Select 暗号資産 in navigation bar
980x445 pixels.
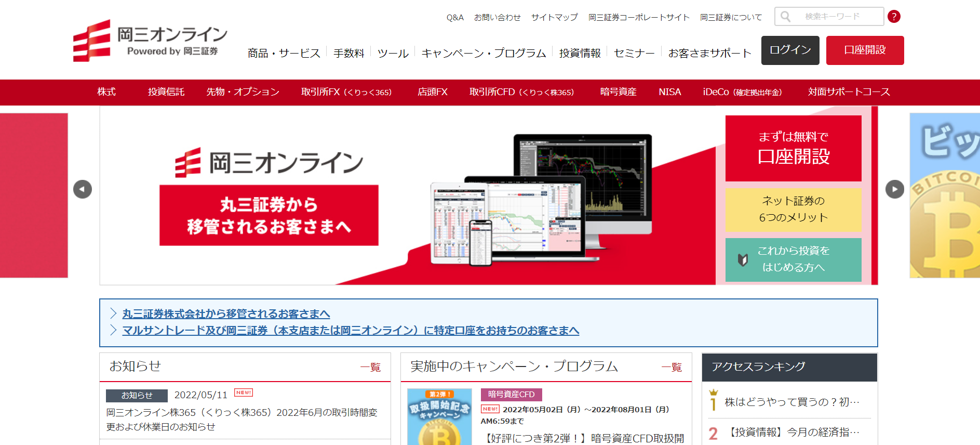pos(618,92)
